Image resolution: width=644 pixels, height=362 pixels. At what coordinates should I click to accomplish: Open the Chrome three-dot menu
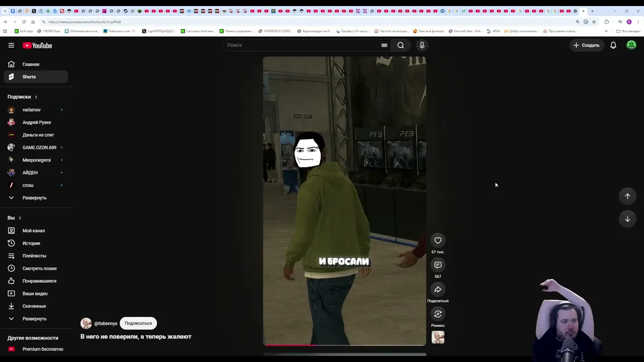[x=638, y=22]
